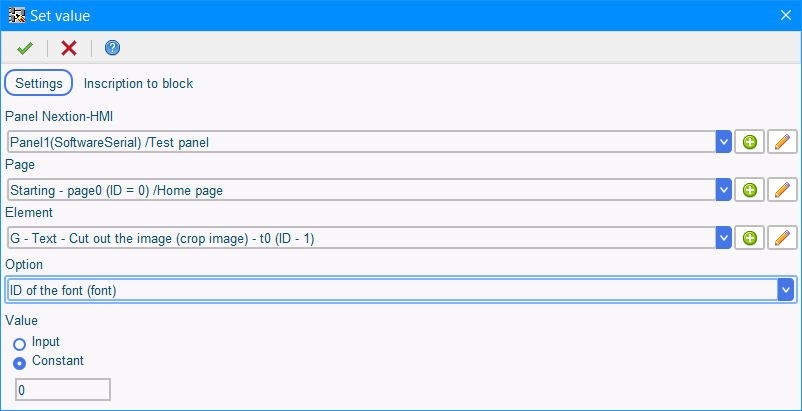
Task: Select the Constant radio button
Action: click(x=19, y=363)
